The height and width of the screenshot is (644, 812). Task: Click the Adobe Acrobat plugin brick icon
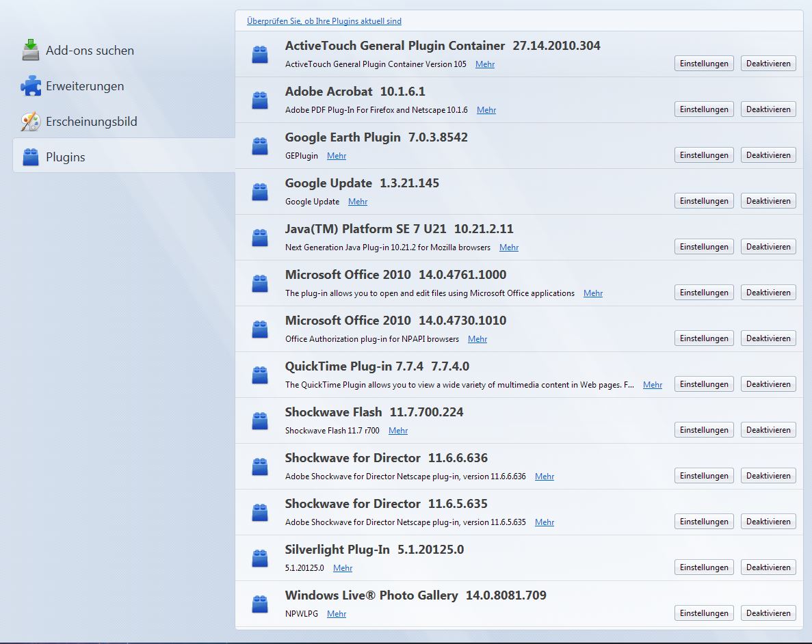pyautogui.click(x=260, y=100)
